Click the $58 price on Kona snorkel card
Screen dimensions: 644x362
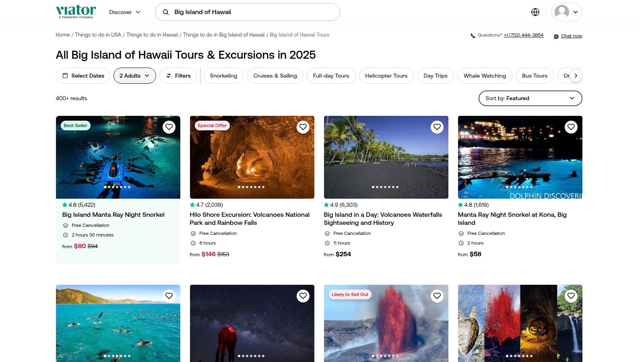point(475,254)
